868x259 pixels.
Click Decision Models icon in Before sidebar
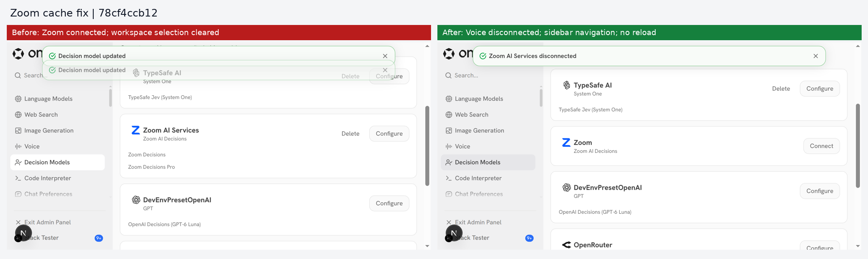[x=18, y=162]
